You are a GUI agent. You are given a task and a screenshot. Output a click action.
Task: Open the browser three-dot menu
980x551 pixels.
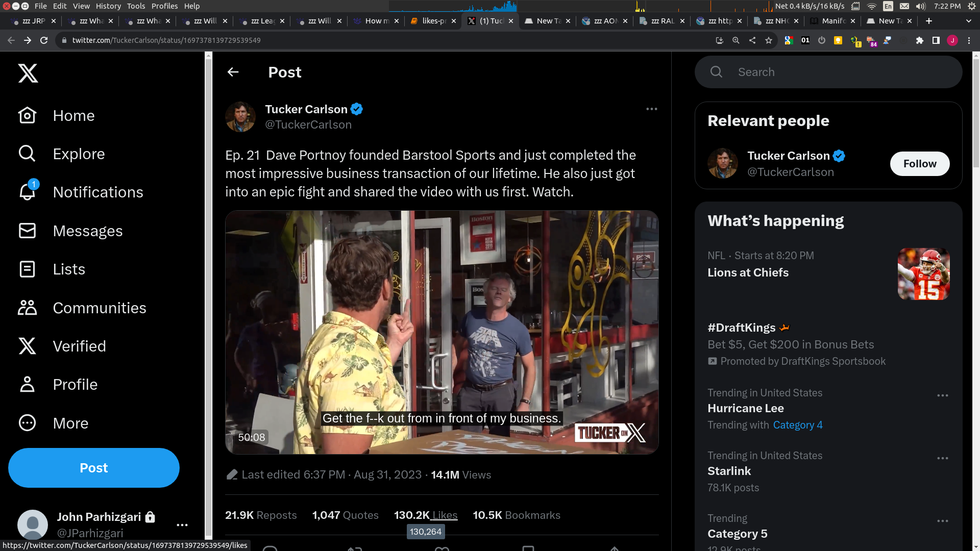(969, 40)
